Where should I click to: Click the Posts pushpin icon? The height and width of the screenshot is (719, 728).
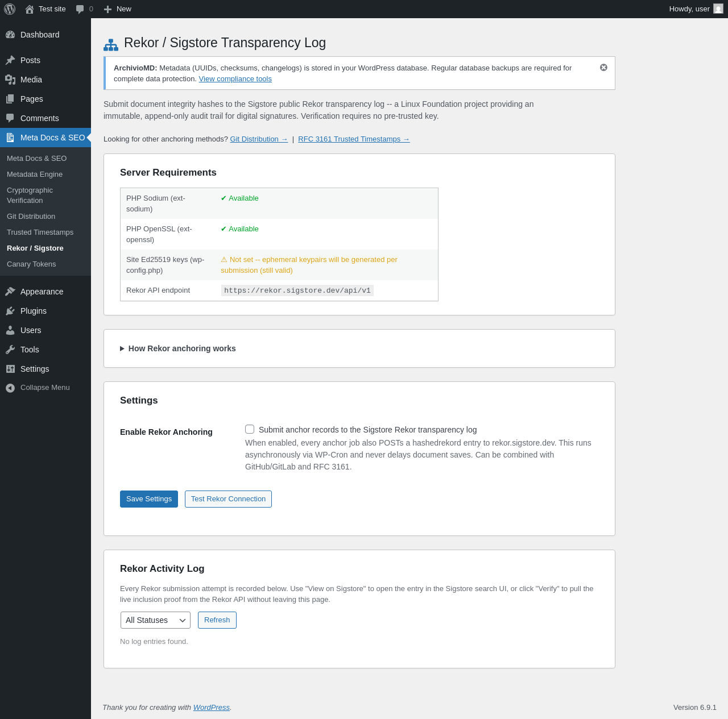(x=10, y=60)
